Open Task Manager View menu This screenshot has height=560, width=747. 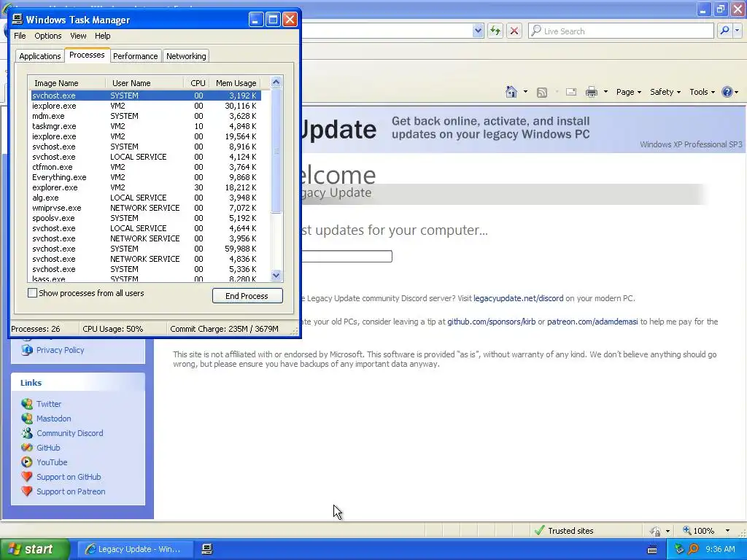click(x=78, y=36)
